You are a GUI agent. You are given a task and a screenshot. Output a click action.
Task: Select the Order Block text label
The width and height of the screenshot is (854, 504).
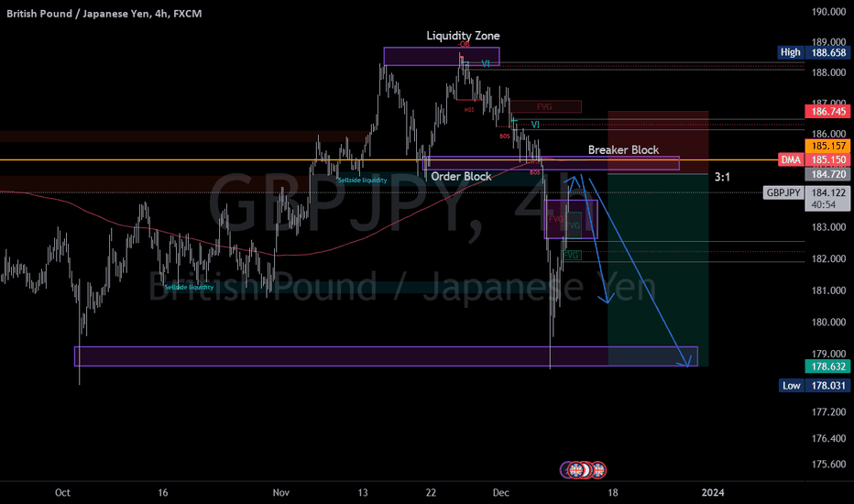tap(461, 176)
